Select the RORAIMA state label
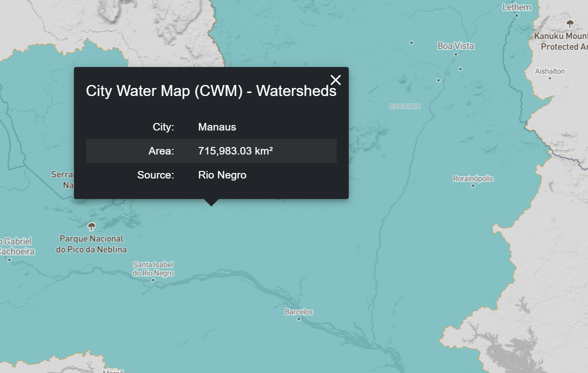 point(405,106)
